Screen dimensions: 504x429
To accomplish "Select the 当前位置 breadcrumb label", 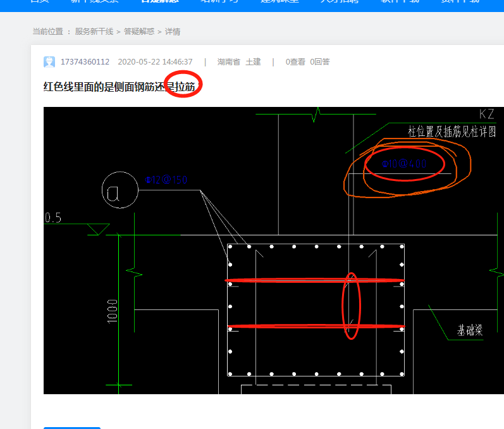I will tap(48, 32).
